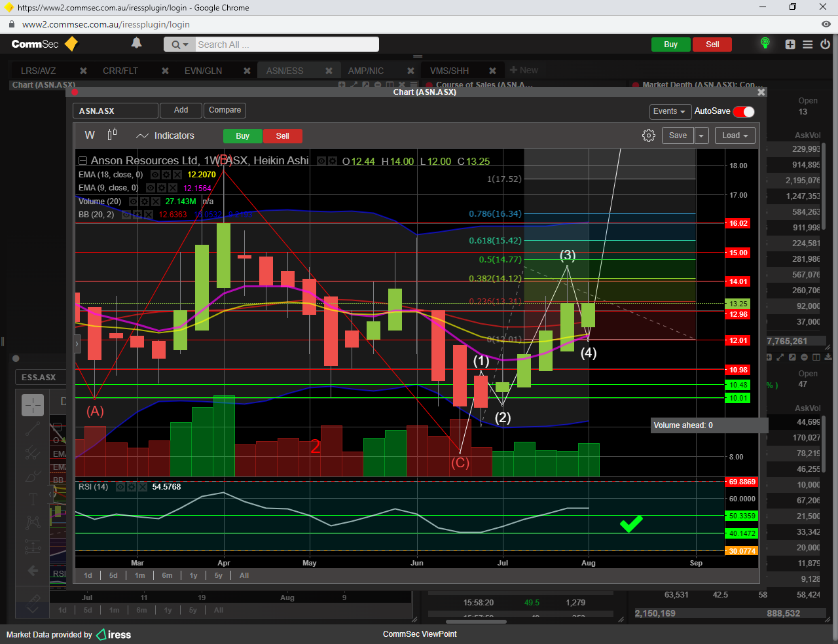Set chart range to 1y

coord(193,575)
